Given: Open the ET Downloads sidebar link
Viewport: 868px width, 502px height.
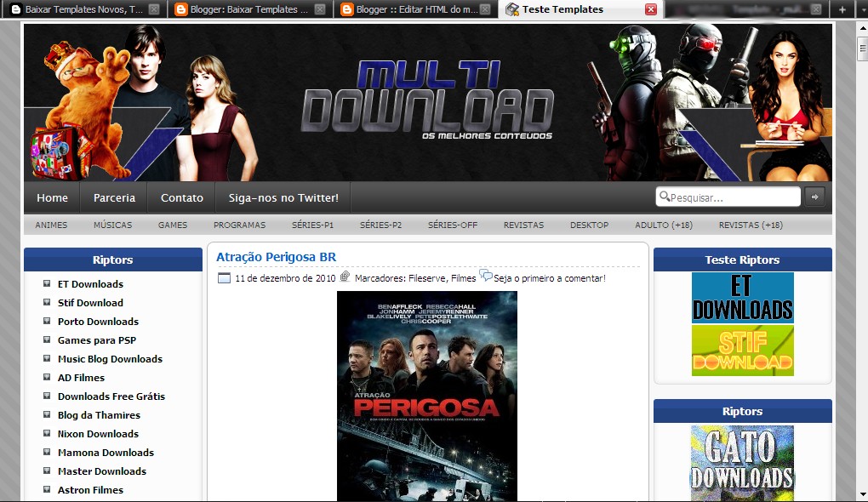Looking at the screenshot, I should pyautogui.click(x=91, y=284).
